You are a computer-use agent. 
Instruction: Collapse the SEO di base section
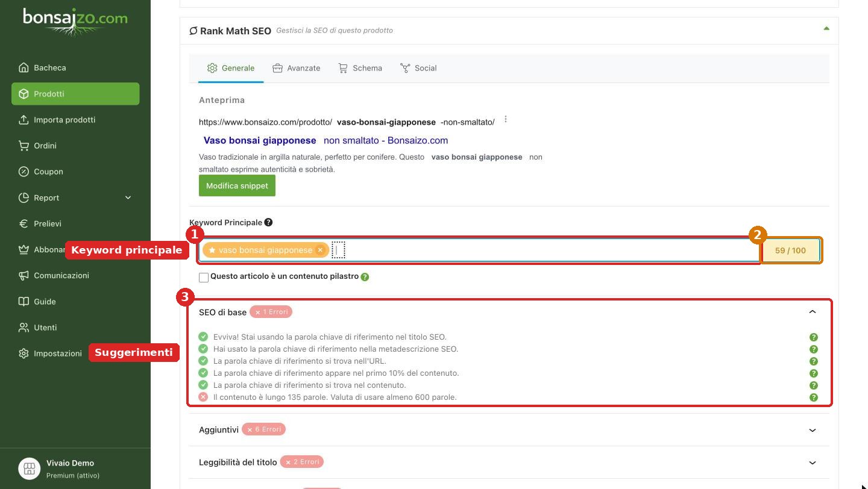tap(812, 312)
